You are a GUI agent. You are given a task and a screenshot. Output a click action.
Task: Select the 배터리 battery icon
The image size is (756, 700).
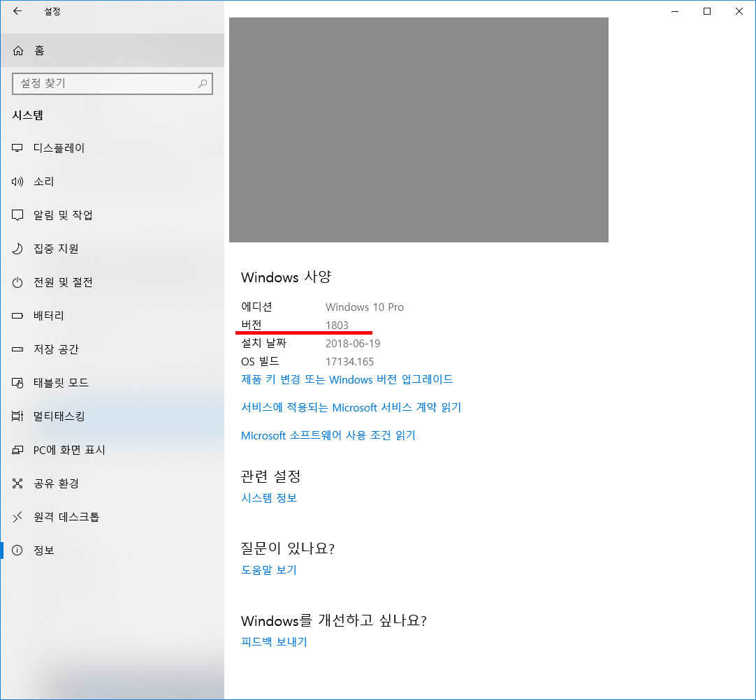[17, 316]
